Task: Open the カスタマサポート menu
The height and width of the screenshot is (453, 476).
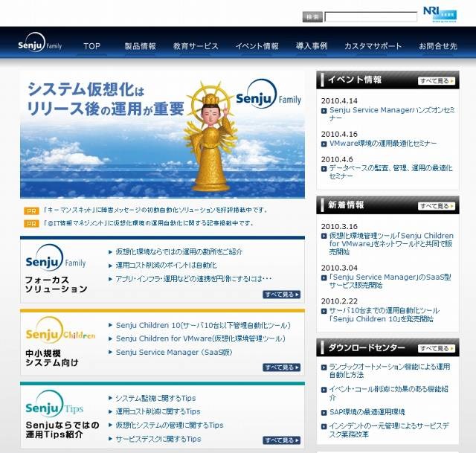Action: pyautogui.click(x=373, y=46)
